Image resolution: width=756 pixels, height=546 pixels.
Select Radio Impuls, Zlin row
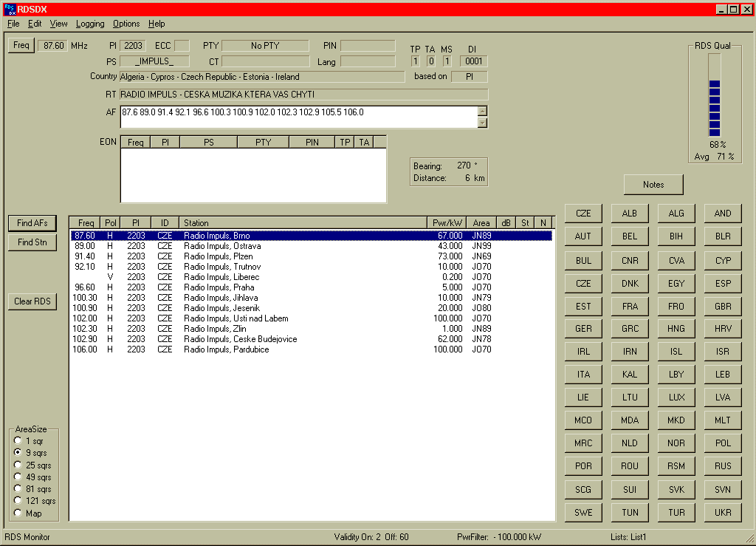point(311,329)
